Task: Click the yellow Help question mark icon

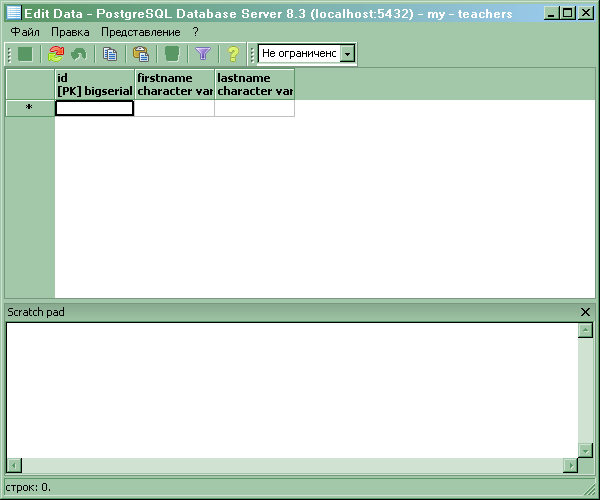Action: (x=233, y=54)
